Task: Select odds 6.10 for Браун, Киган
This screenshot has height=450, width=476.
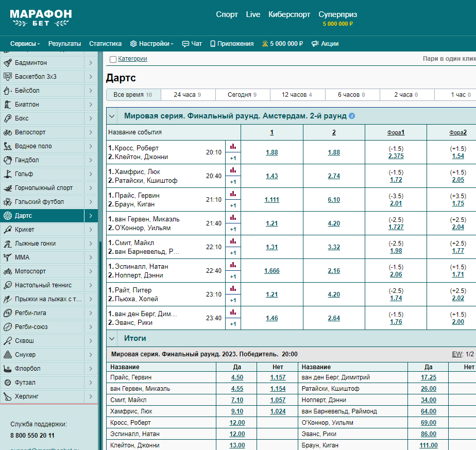Action: pos(334,200)
